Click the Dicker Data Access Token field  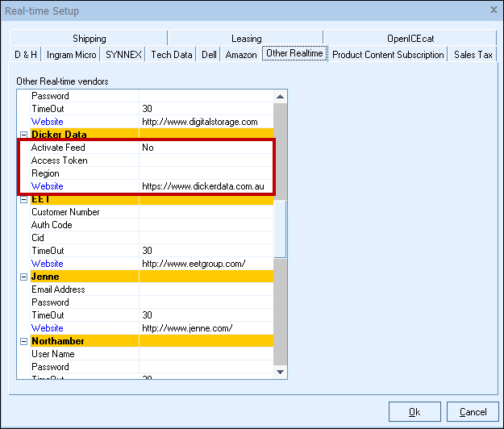pyautogui.click(x=206, y=160)
